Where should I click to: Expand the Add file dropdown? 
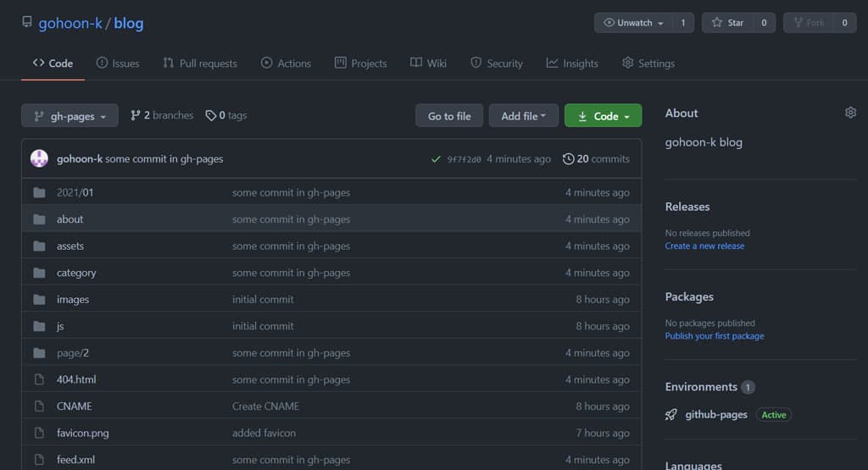(523, 116)
